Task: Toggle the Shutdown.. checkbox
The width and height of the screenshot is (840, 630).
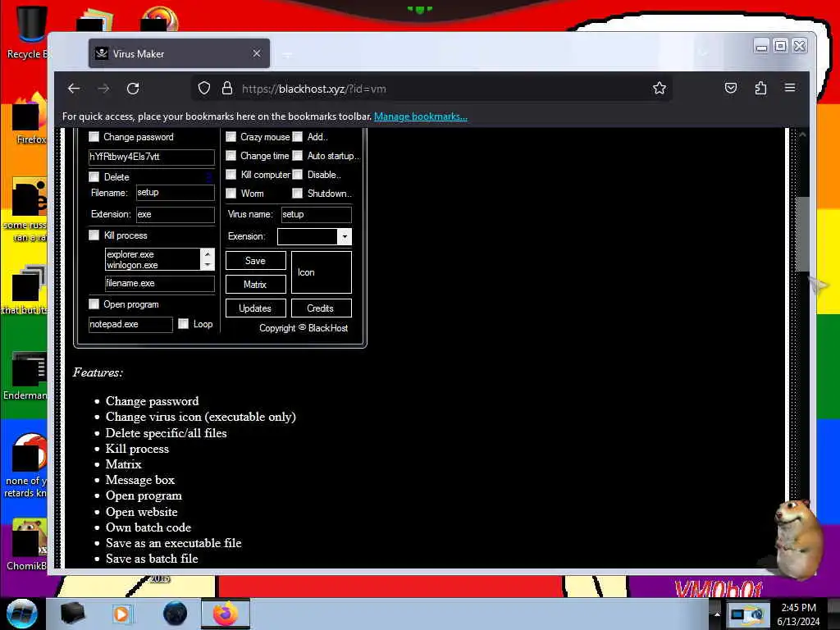Action: point(297,194)
